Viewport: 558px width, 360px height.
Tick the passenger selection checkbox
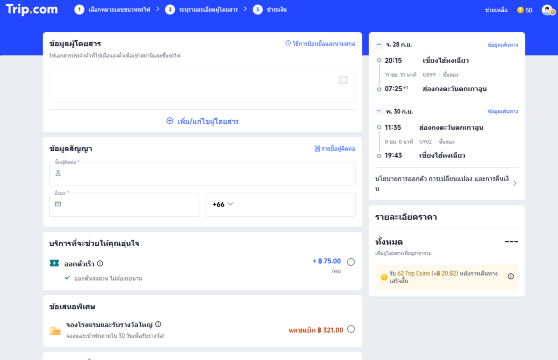click(343, 80)
